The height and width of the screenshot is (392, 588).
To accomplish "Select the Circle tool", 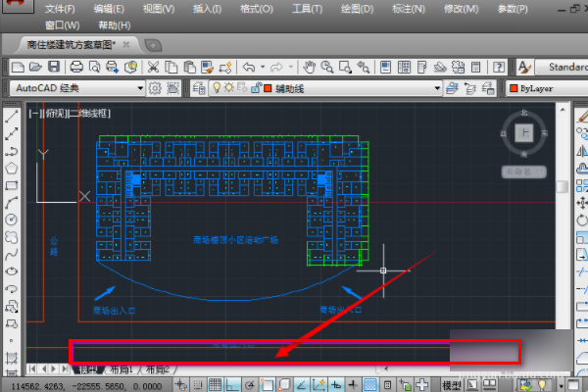I will pos(11,220).
